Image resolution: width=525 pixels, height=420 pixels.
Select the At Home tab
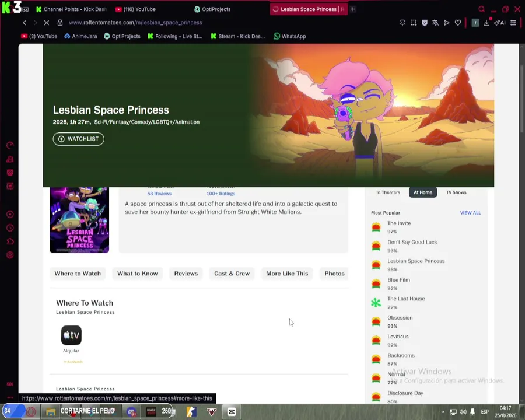[423, 192]
